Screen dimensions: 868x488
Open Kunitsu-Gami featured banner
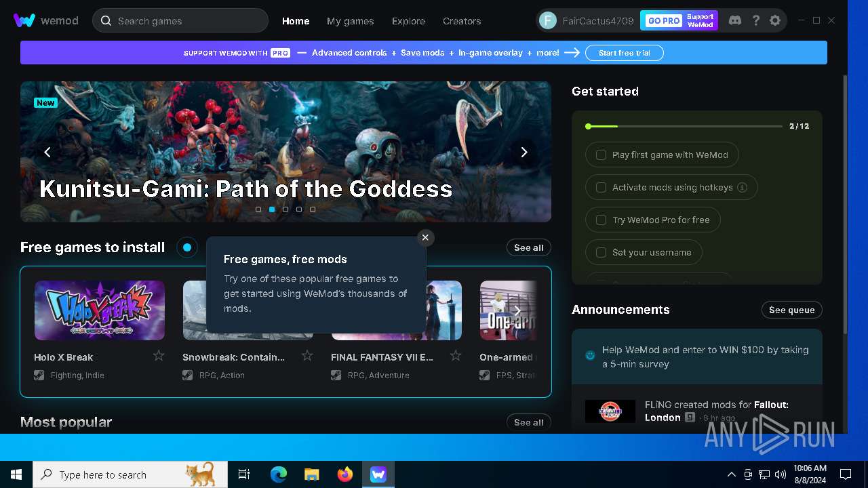click(285, 152)
